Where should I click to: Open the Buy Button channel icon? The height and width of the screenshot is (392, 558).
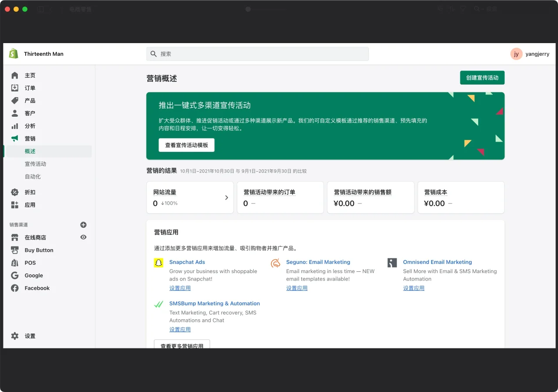click(x=15, y=250)
